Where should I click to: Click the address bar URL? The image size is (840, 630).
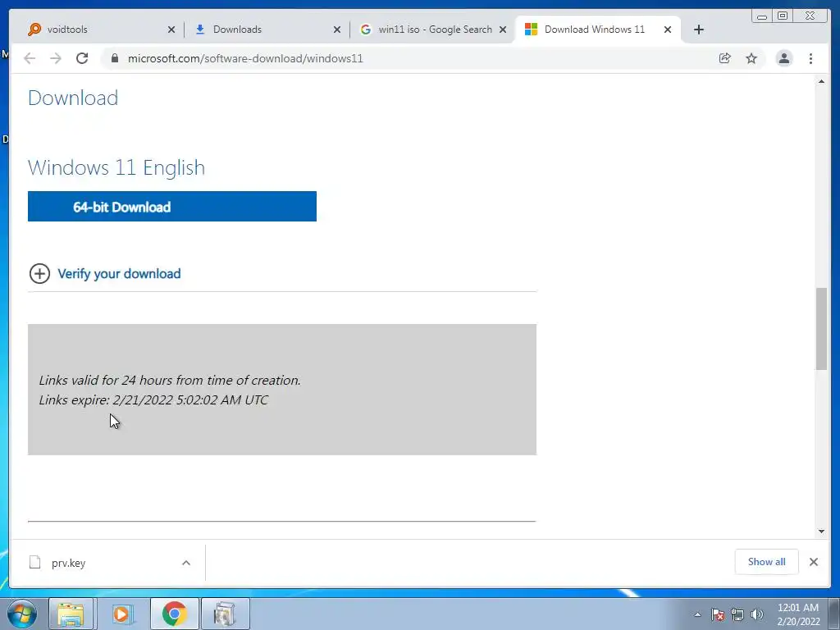point(245,58)
